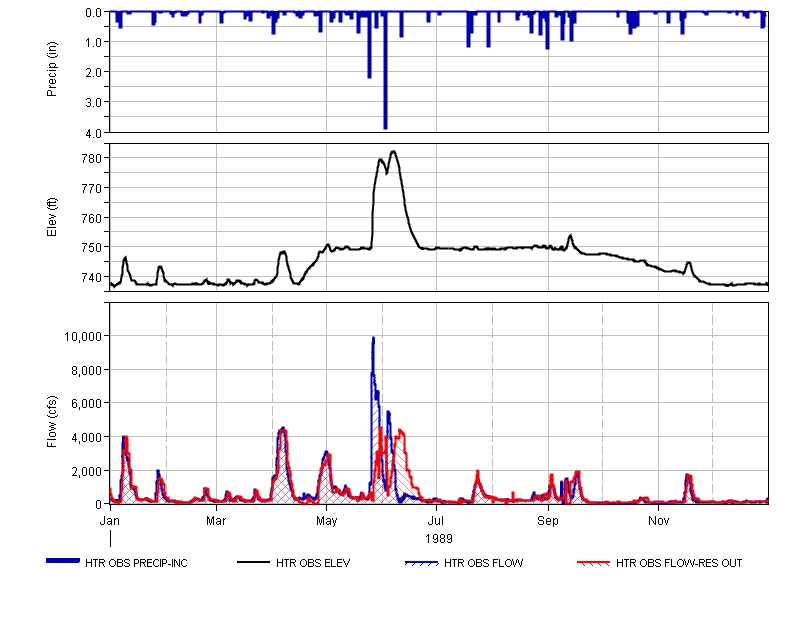This screenshot has height=627, width=800.
Task: Click the "0.0" tick on the precipitation axis
Action: [x=94, y=13]
